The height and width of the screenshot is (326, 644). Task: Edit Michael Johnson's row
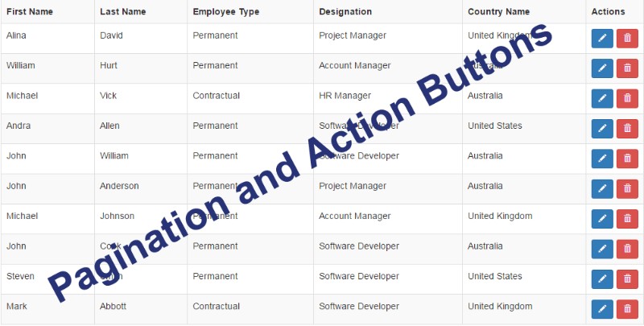pyautogui.click(x=602, y=219)
